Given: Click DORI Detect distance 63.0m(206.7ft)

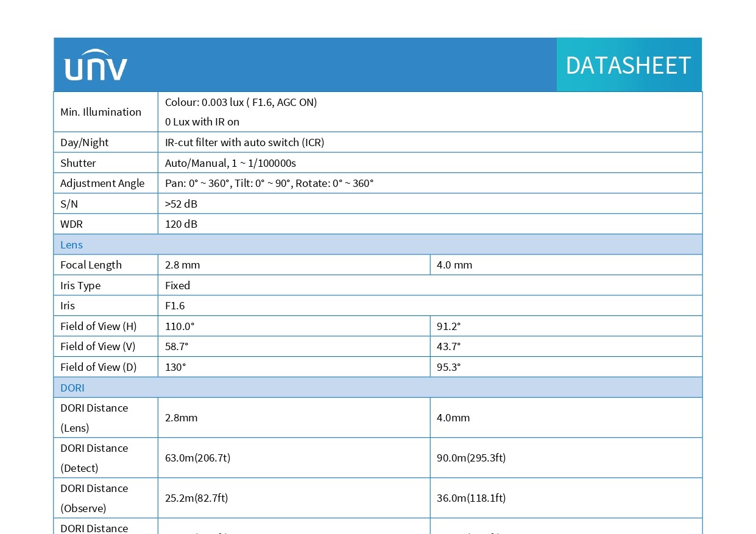Looking at the screenshot, I should pos(197,458).
